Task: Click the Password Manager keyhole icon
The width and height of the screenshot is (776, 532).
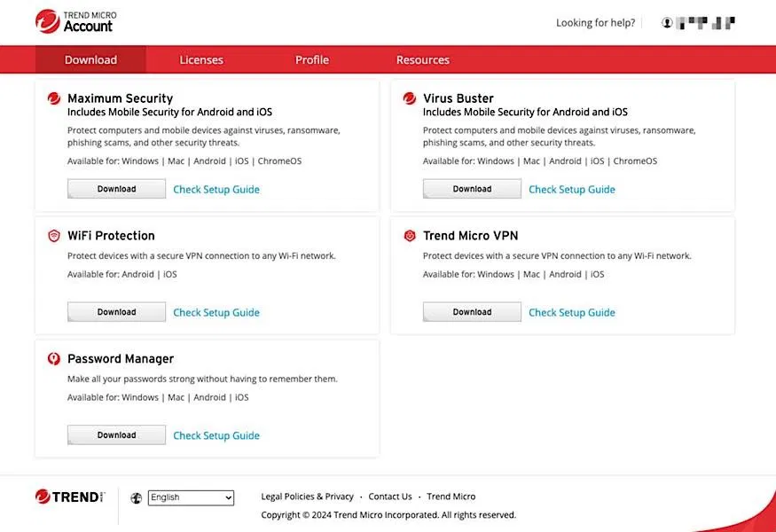Action: coord(54,358)
